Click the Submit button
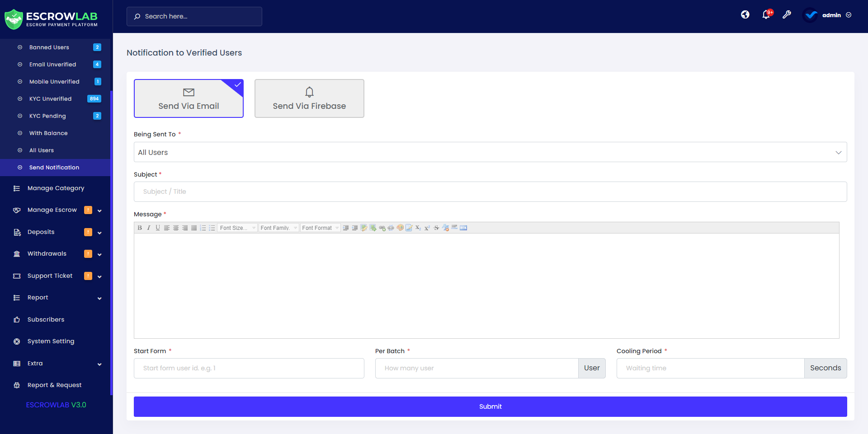Image resolution: width=868 pixels, height=434 pixels. coord(490,406)
